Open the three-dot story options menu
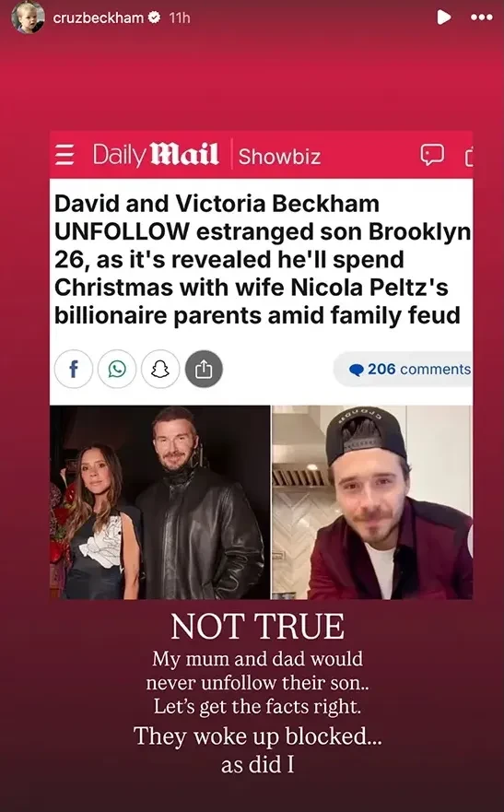This screenshot has width=504, height=812. 481,18
